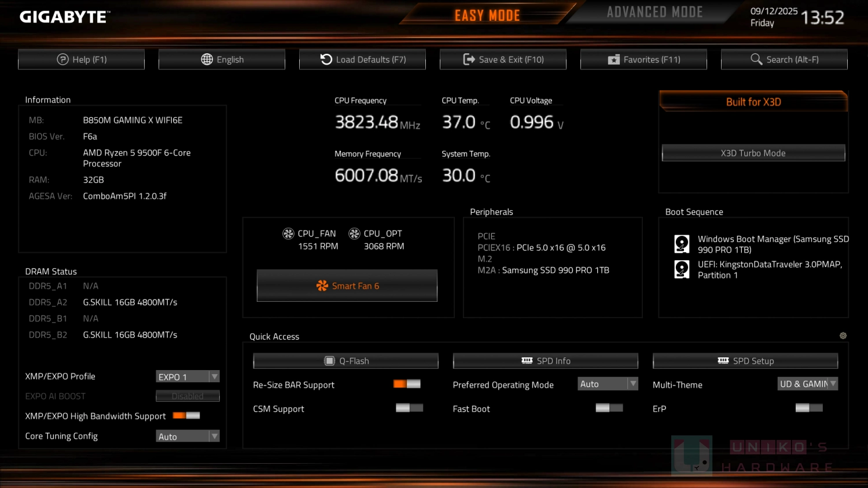
Task: Click the SPD Setup memory icon
Action: (x=723, y=360)
